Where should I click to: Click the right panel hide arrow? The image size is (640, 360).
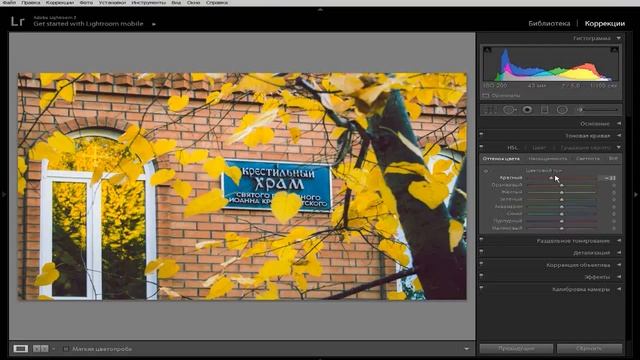(x=636, y=195)
